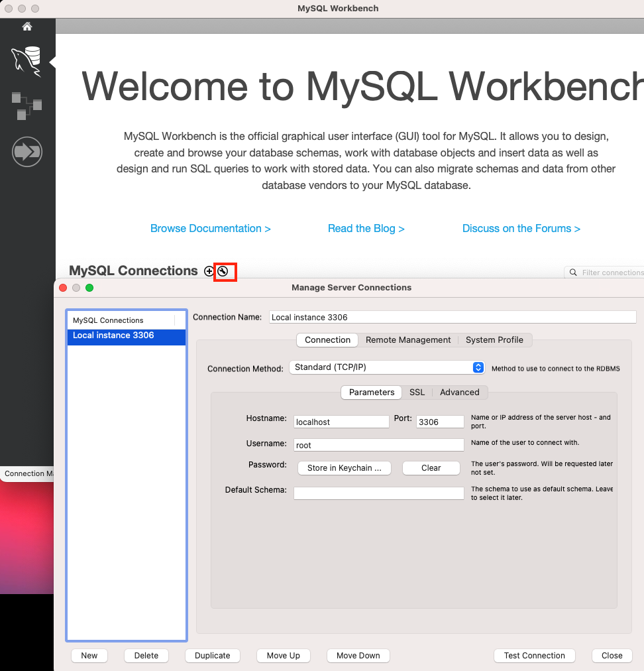
Task: Open the Connection Method dropdown
Action: coord(387,367)
